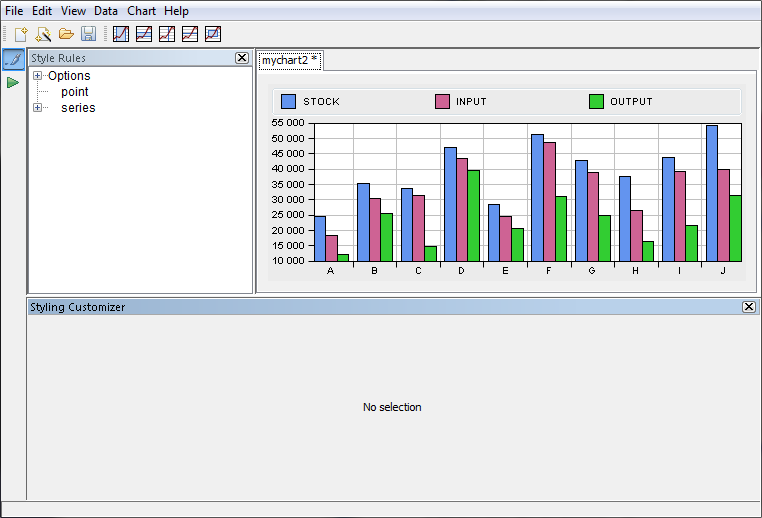Close the Styling Customizer panel
This screenshot has width=762, height=518.
(x=749, y=307)
